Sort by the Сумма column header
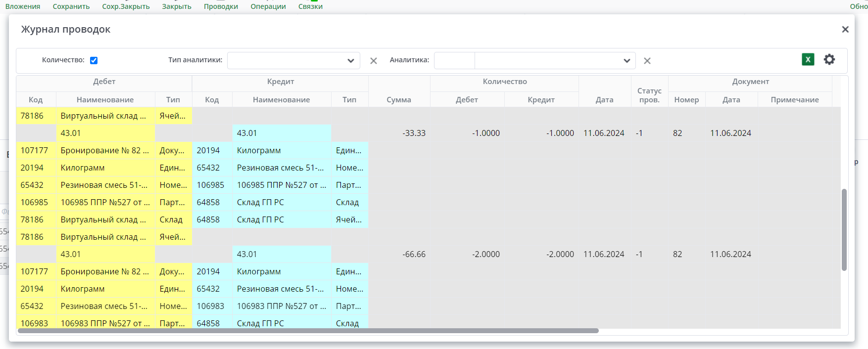This screenshot has height=349, width=868. click(399, 99)
